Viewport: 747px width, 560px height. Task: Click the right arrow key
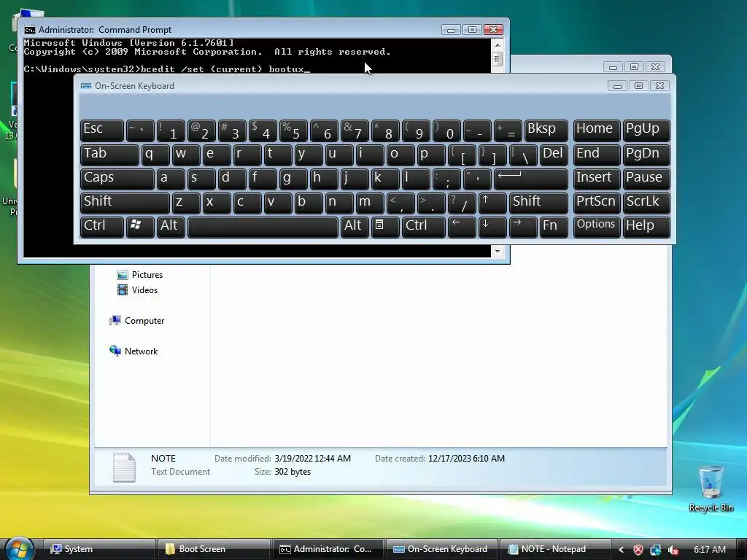tap(523, 227)
